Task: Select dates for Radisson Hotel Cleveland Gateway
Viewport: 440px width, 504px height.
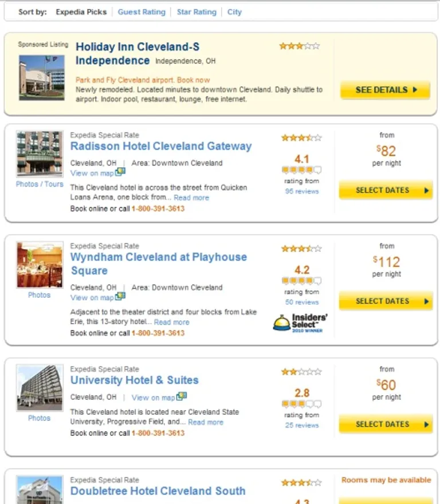Action: [x=386, y=190]
